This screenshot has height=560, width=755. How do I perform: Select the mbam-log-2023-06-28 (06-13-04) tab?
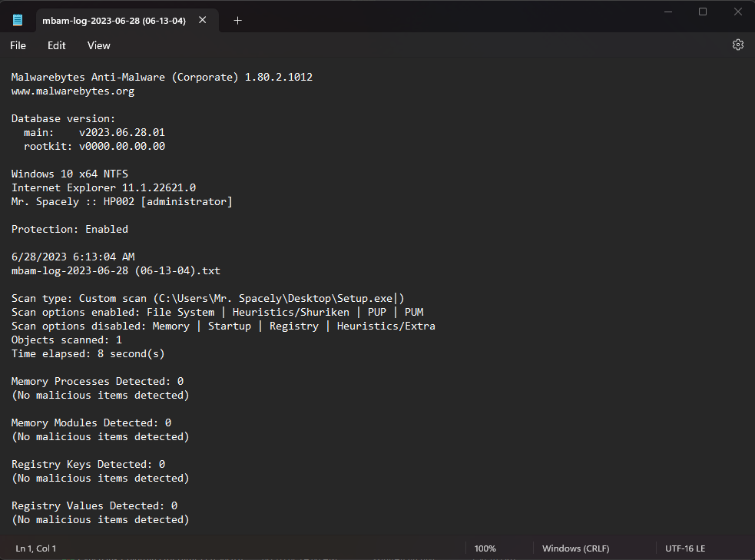[x=114, y=21]
